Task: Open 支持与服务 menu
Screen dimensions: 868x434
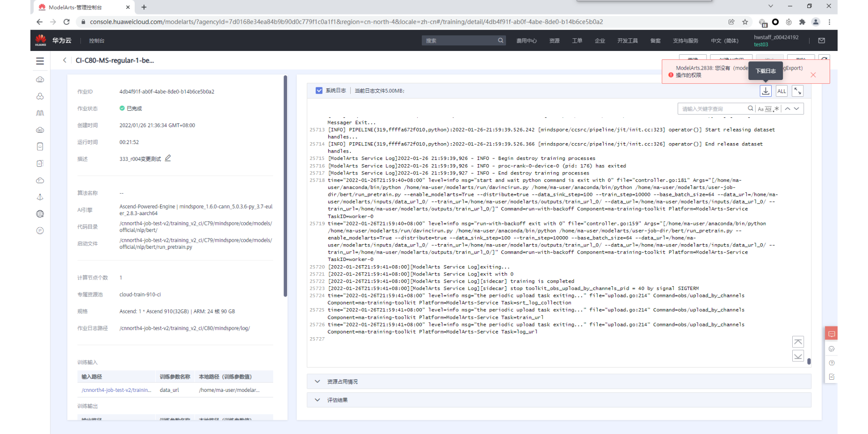Action: tap(685, 41)
